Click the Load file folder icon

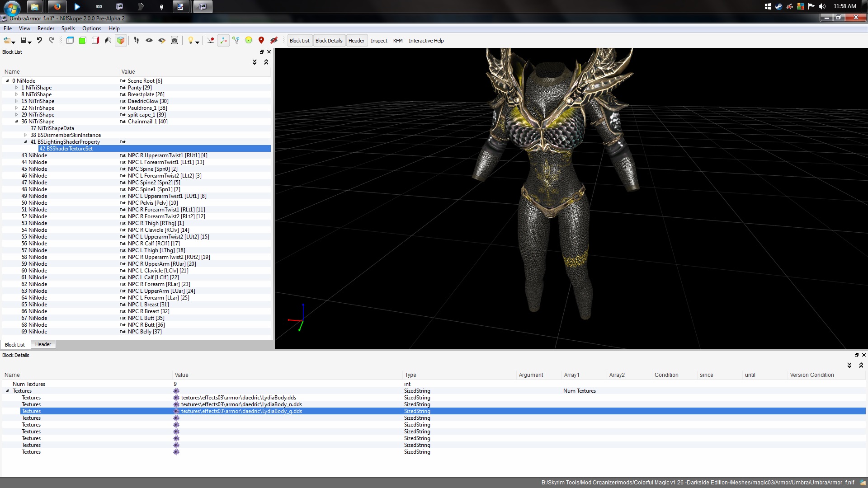[7, 41]
